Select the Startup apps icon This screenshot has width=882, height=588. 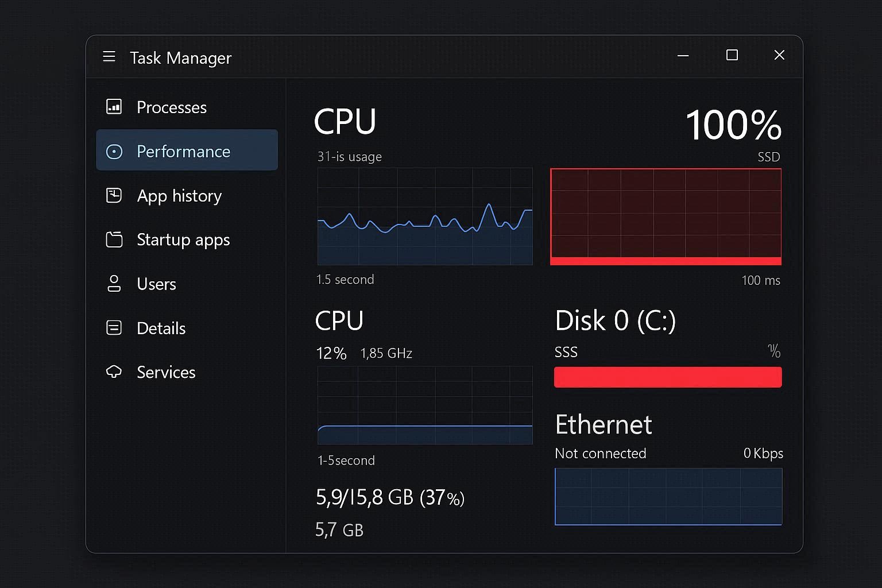point(114,239)
